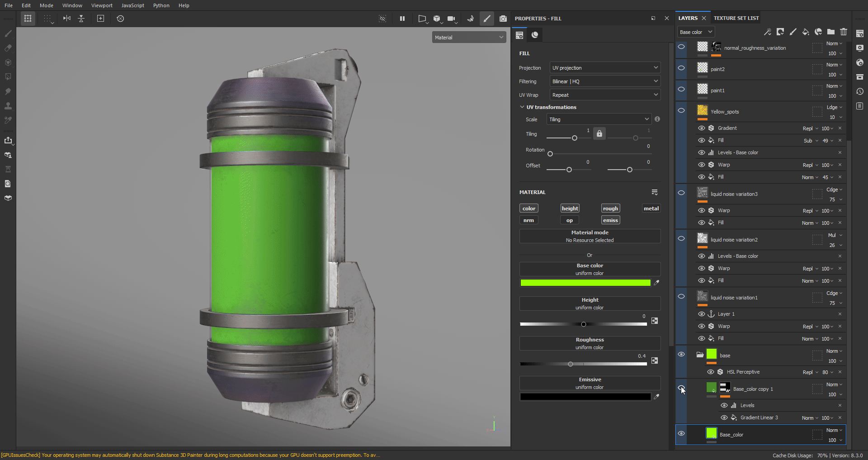Click the tiling lock icon
The image size is (868, 460).
point(599,133)
